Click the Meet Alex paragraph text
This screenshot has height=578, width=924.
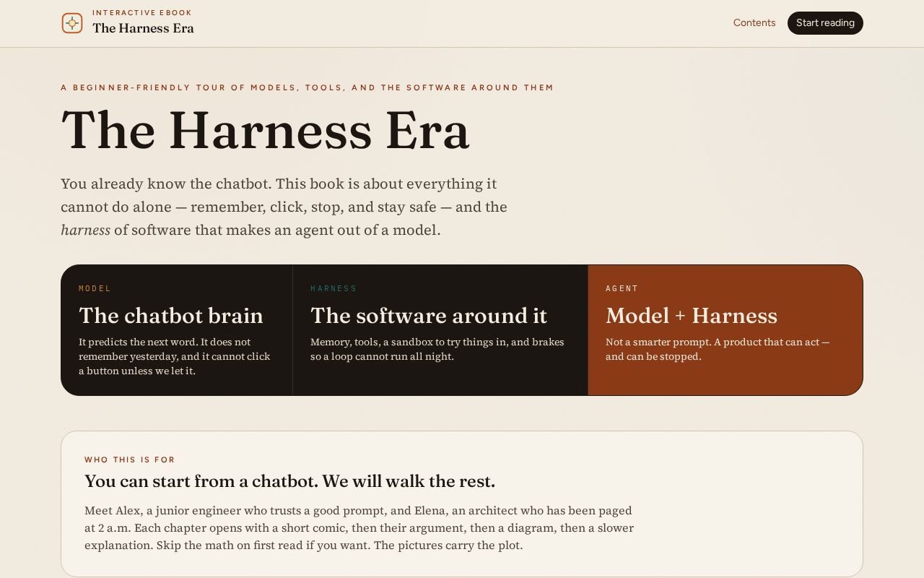(359, 527)
